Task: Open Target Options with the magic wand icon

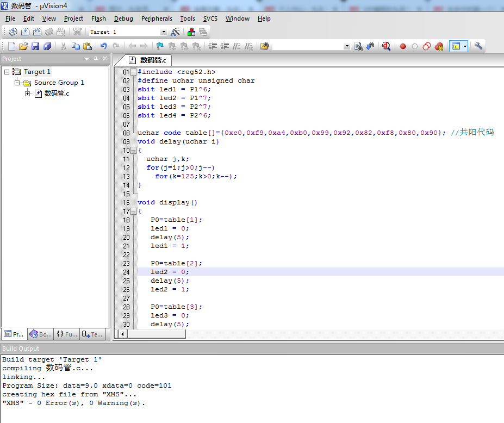Action: [x=175, y=32]
